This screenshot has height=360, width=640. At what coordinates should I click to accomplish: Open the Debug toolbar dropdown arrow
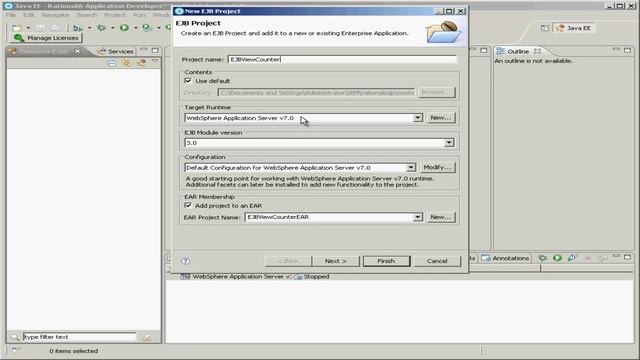pos(113,28)
